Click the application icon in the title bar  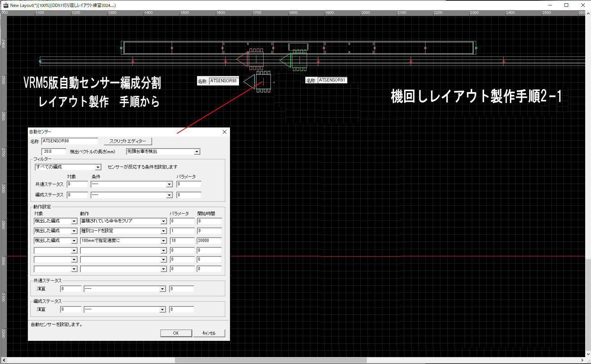tap(5, 5)
